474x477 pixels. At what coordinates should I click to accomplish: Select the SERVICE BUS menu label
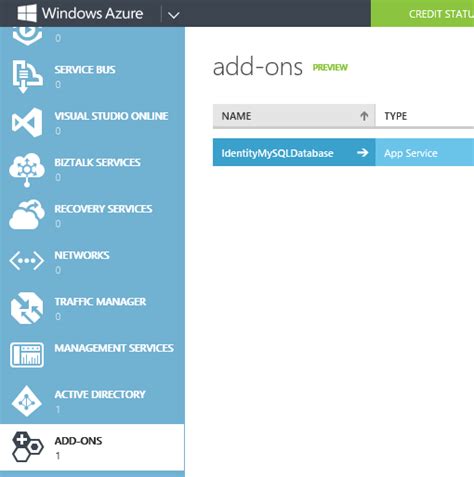click(85, 70)
